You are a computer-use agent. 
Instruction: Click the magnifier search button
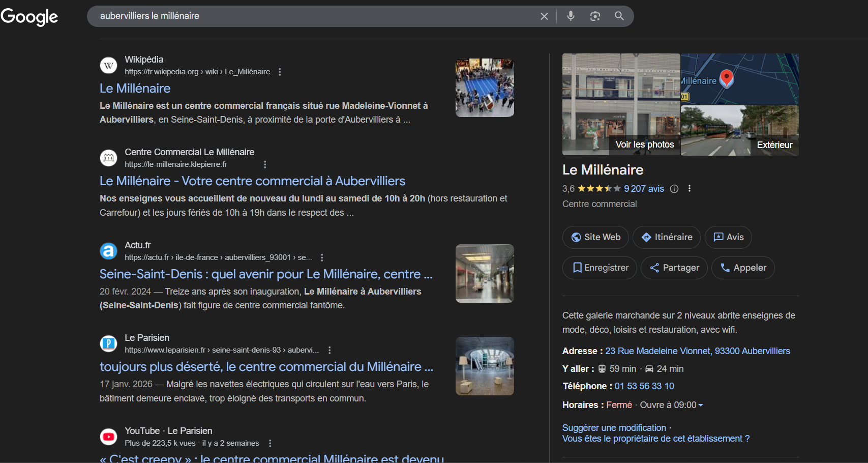point(619,16)
